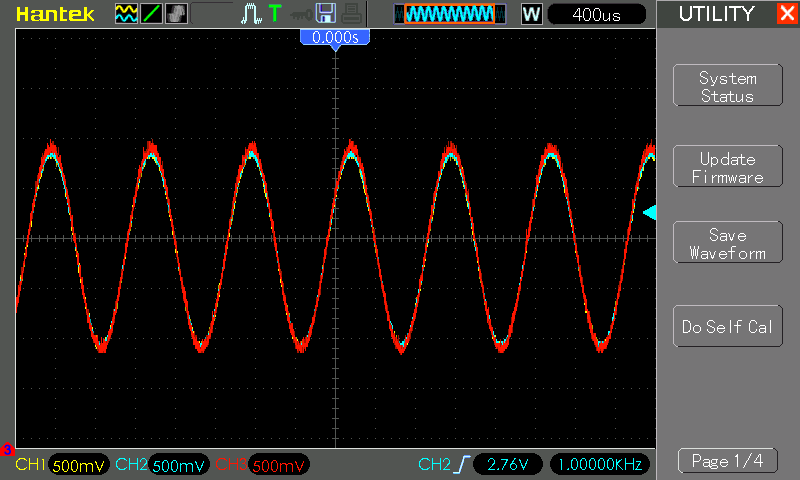Select Update Firmware button
The height and width of the screenshot is (480, 800).
pos(728,166)
